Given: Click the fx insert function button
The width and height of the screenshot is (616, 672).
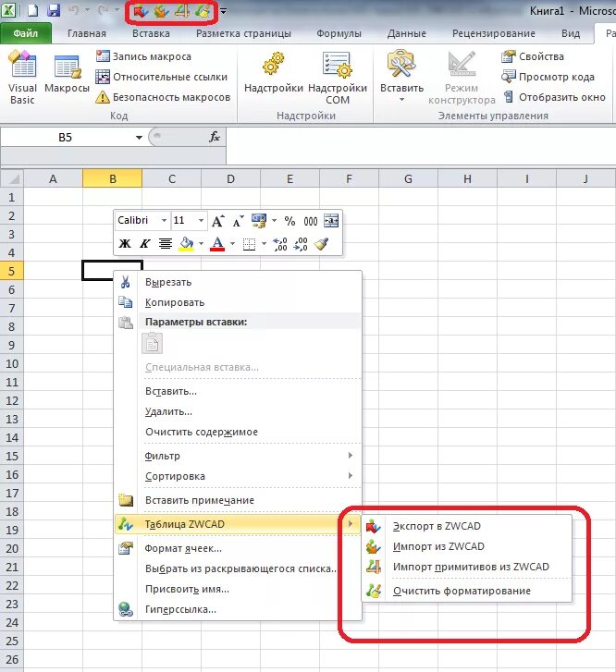Looking at the screenshot, I should (x=214, y=137).
